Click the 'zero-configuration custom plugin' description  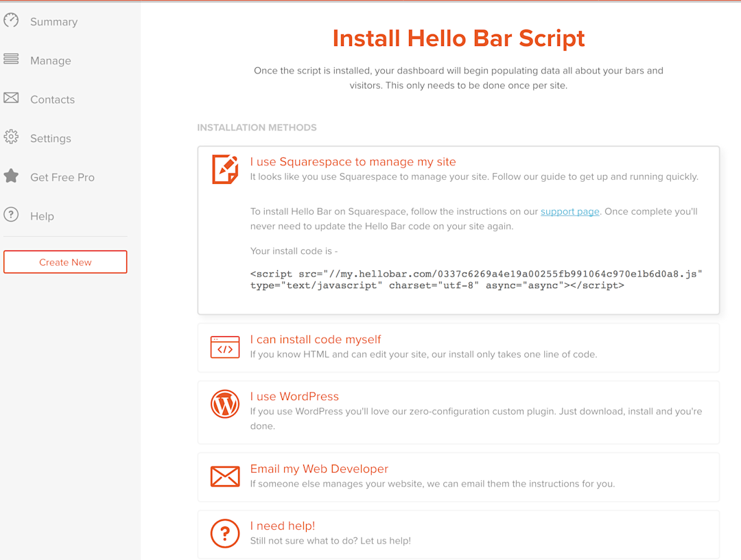point(476,419)
